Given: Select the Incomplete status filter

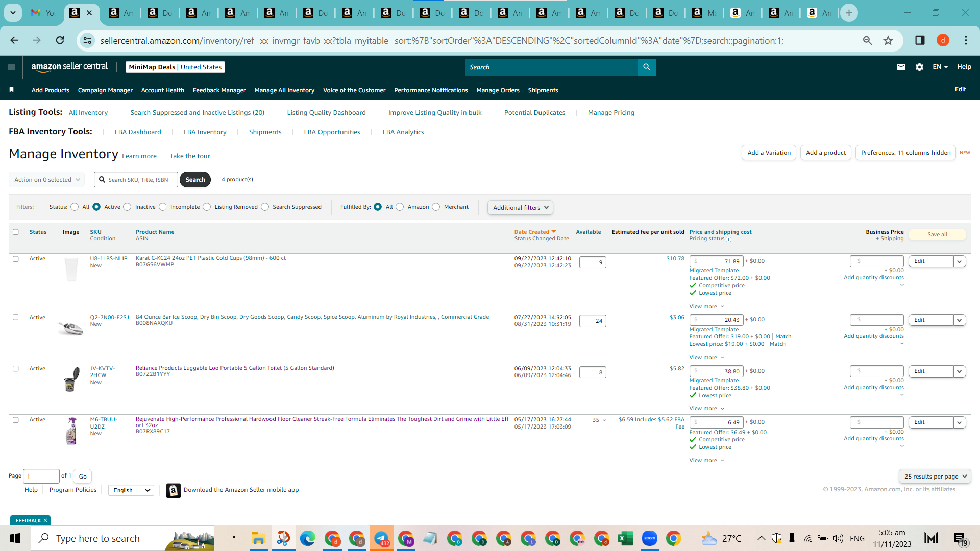Looking at the screenshot, I should (162, 207).
